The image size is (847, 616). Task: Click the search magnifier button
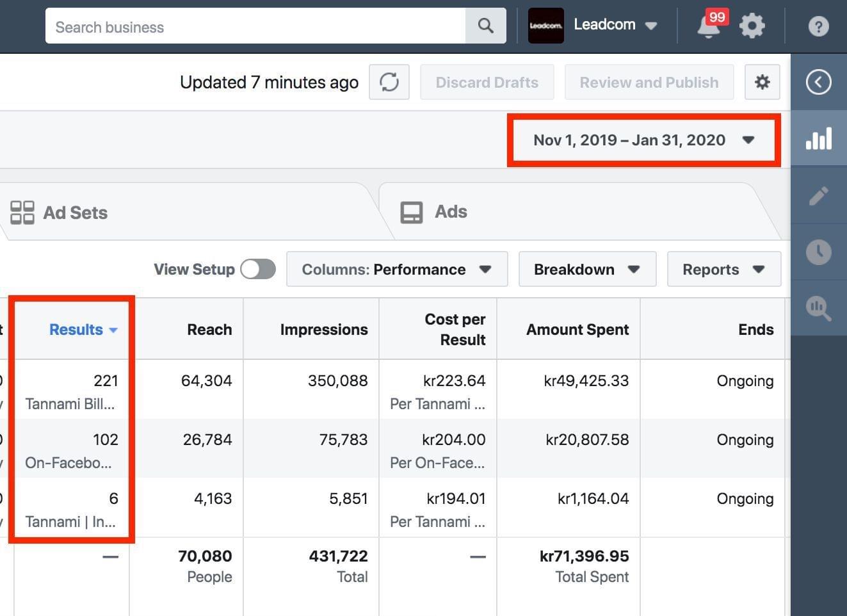486,26
